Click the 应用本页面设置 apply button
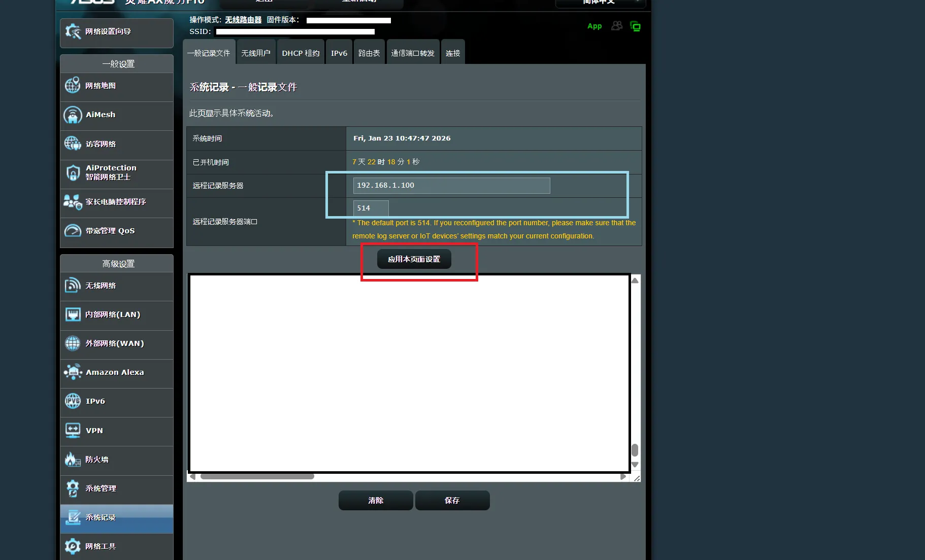Image resolution: width=925 pixels, height=560 pixels. [414, 259]
